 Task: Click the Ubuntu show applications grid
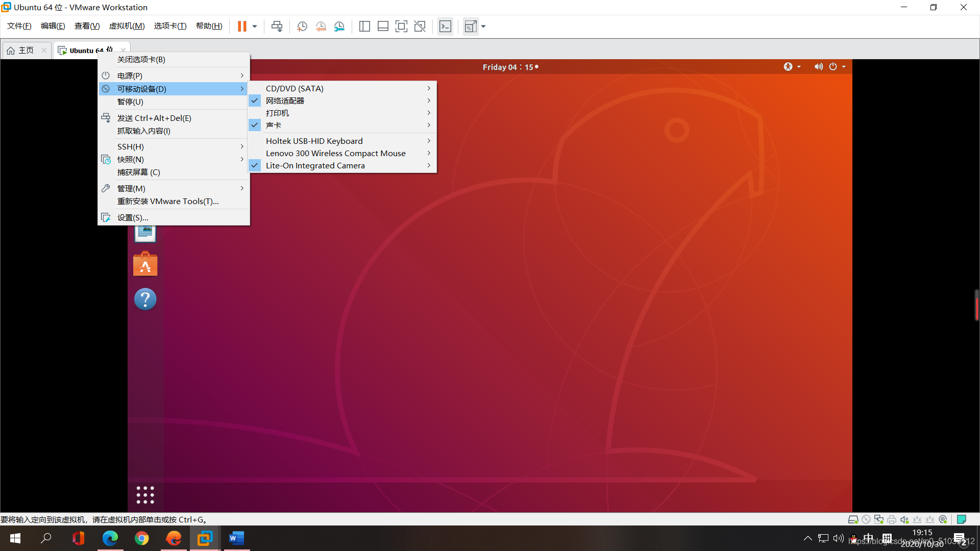[x=145, y=495]
